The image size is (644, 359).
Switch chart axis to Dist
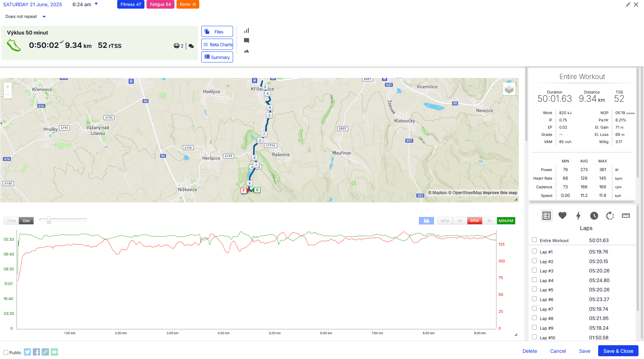[x=26, y=221]
